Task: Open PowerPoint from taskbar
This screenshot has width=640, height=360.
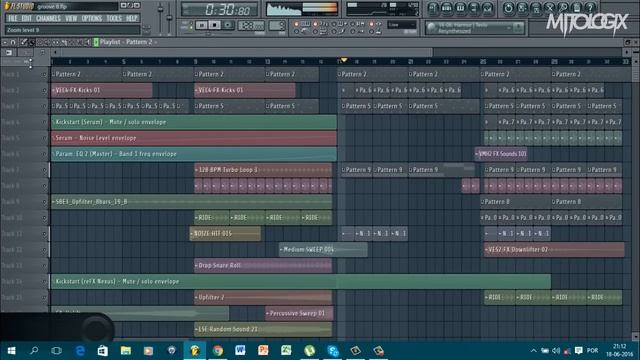Action: pyautogui.click(x=263, y=351)
